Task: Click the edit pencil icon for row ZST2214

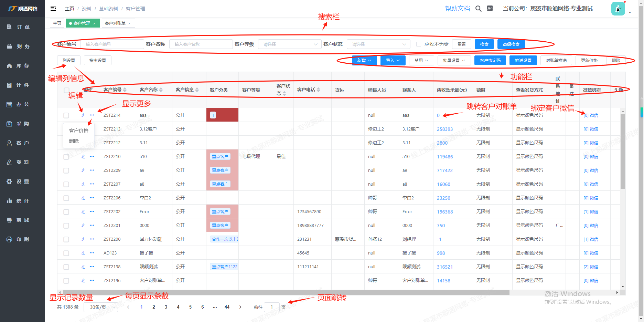Action: [83, 115]
